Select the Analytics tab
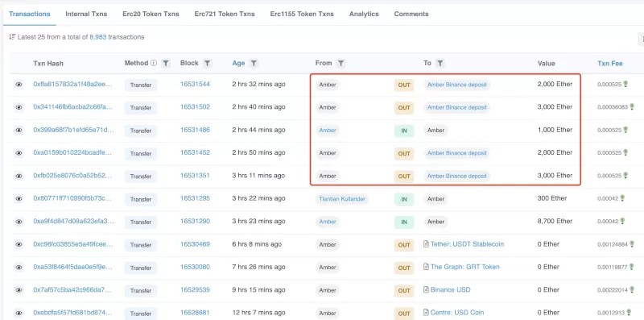Screen dimensions: 644x320 pos(364,14)
